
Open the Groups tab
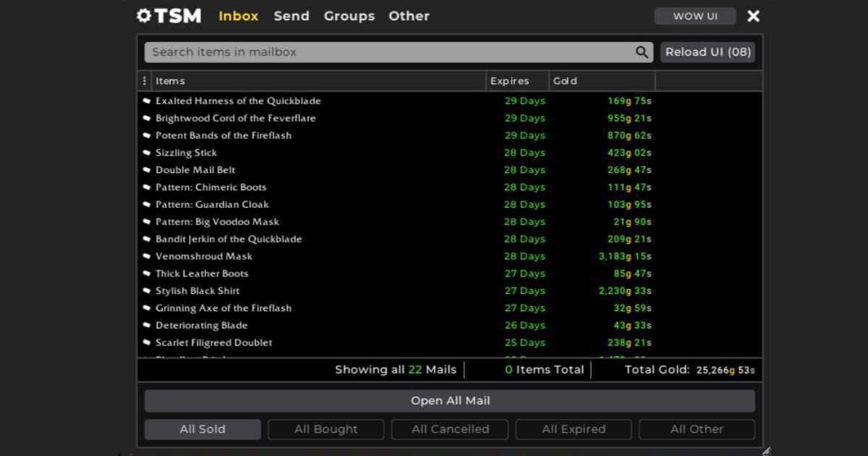coord(349,16)
